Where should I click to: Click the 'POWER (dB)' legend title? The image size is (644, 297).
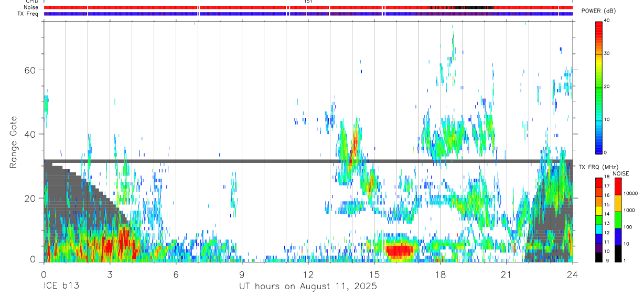598,11
